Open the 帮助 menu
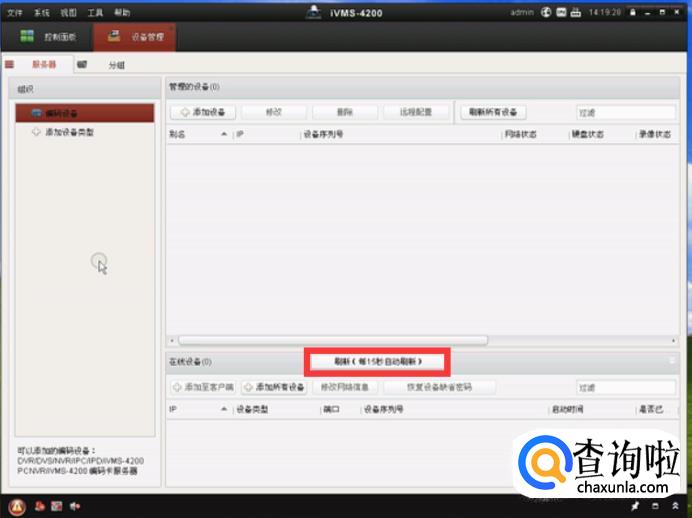The width and height of the screenshot is (692, 518). click(x=122, y=12)
